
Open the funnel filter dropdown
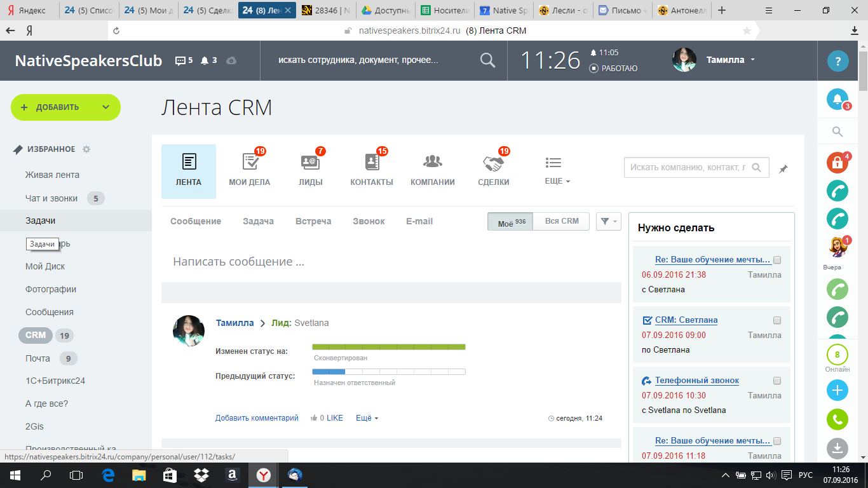[608, 221]
